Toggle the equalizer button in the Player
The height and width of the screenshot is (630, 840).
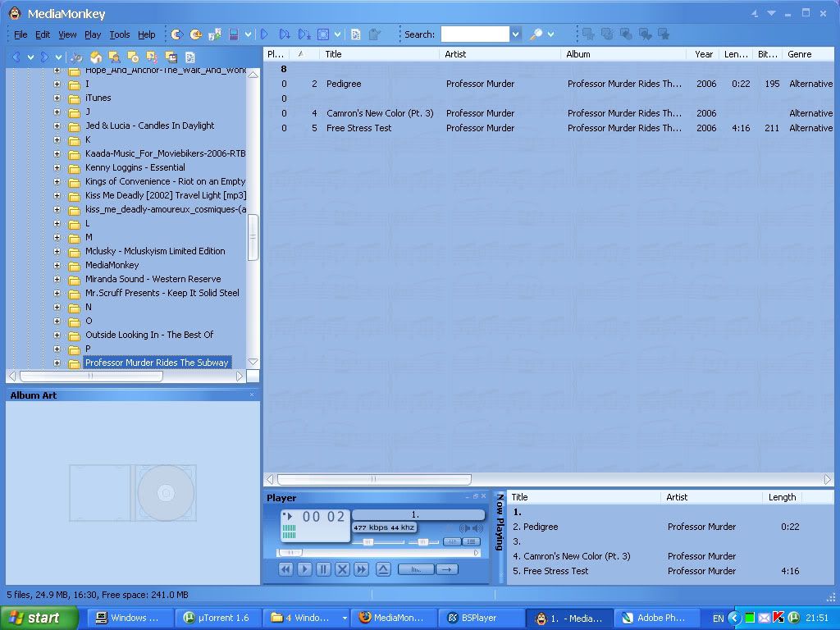452,541
